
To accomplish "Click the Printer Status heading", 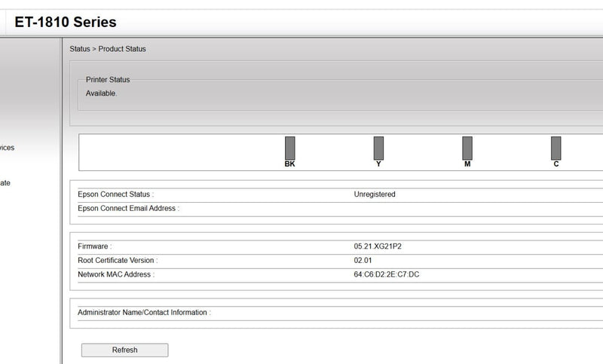I will coord(108,80).
